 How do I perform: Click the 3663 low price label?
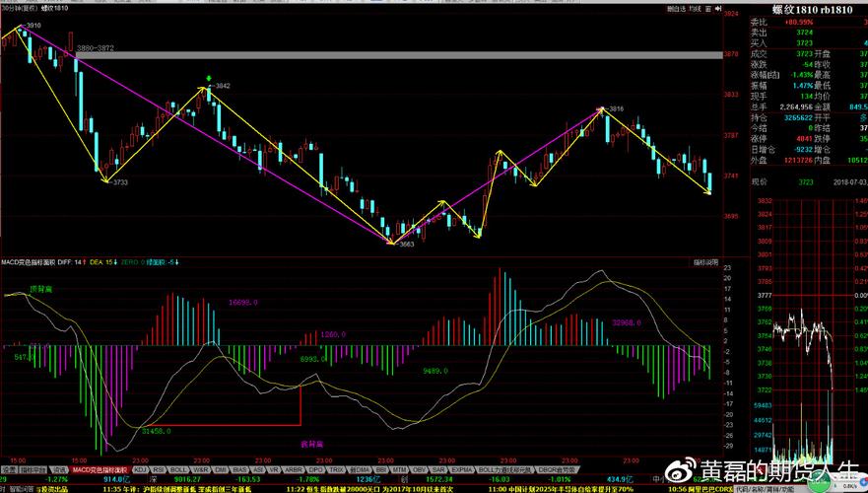pyautogui.click(x=407, y=245)
